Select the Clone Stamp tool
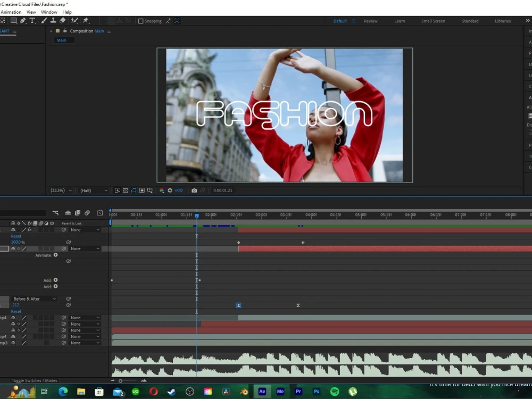 click(x=53, y=21)
